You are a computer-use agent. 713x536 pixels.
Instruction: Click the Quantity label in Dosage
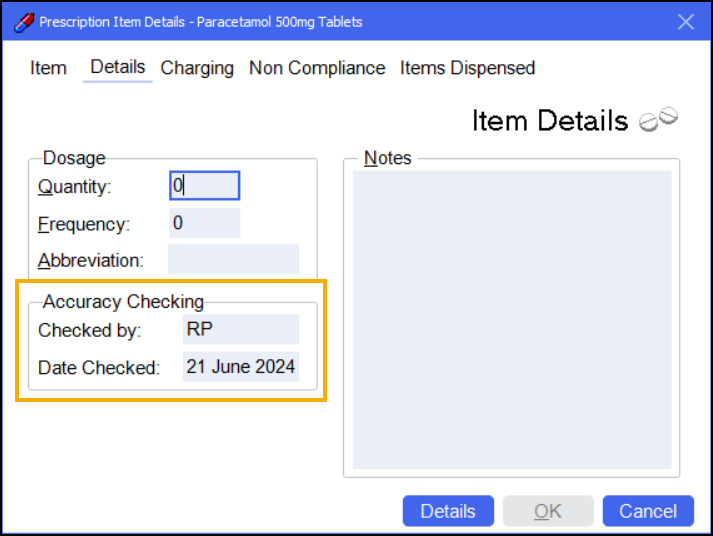click(x=75, y=186)
